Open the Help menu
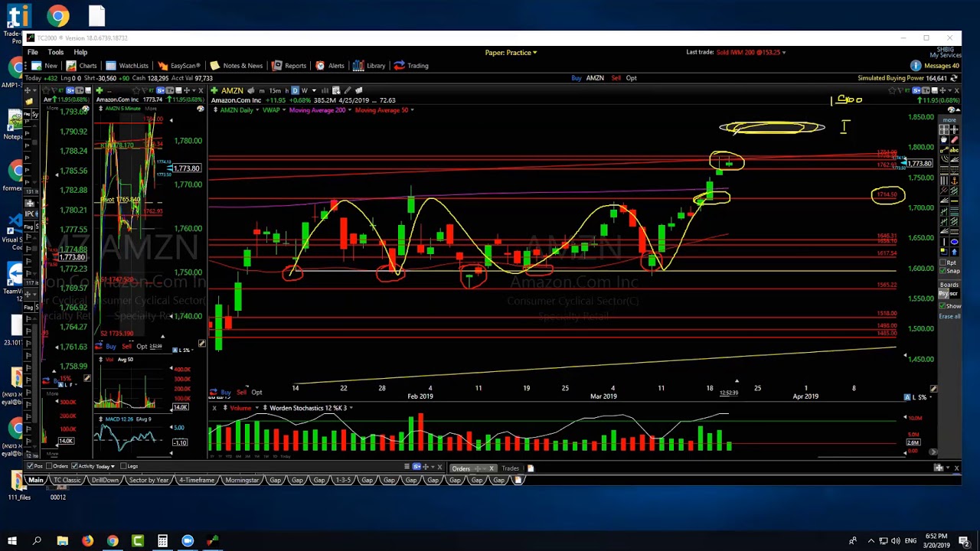Image resolution: width=980 pixels, height=551 pixels. (80, 52)
